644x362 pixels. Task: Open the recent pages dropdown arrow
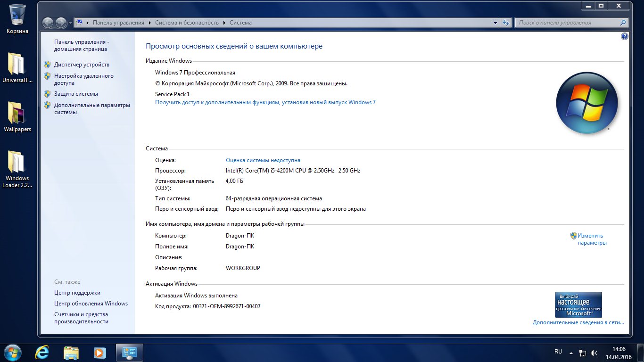click(x=70, y=23)
